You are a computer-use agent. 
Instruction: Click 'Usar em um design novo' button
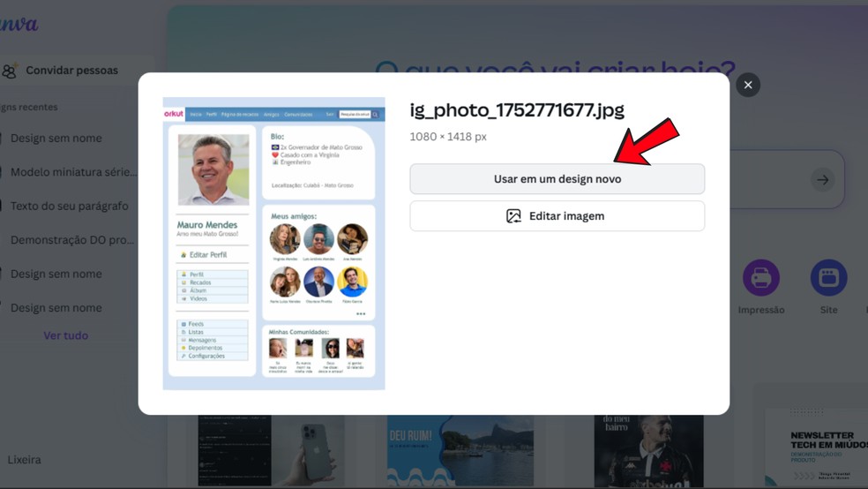pyautogui.click(x=557, y=179)
